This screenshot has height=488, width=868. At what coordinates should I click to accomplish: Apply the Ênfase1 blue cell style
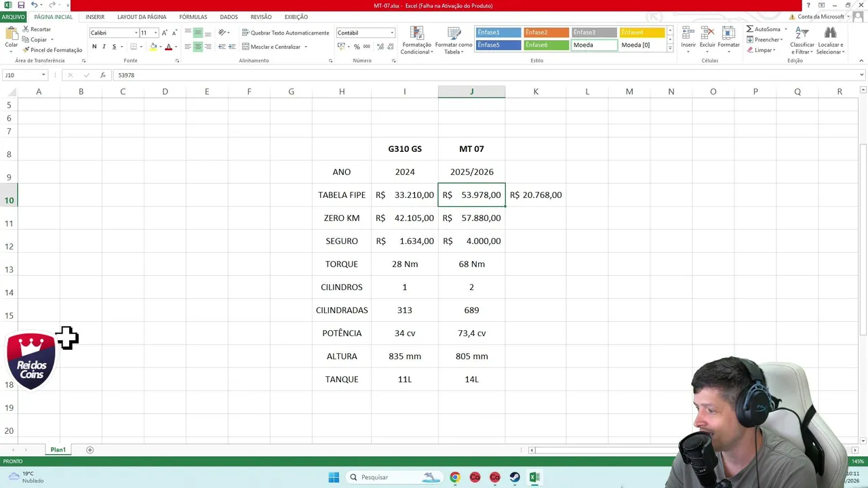pos(498,33)
